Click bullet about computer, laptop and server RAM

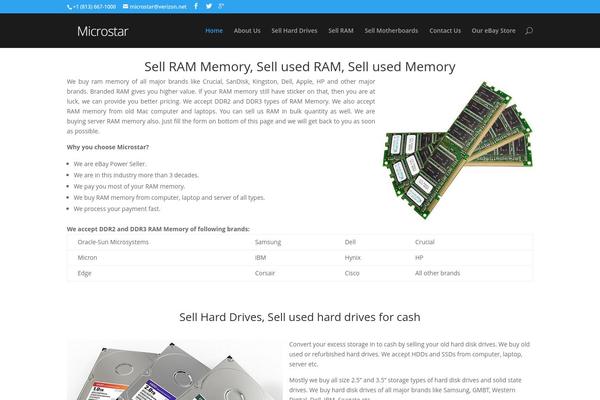click(169, 198)
